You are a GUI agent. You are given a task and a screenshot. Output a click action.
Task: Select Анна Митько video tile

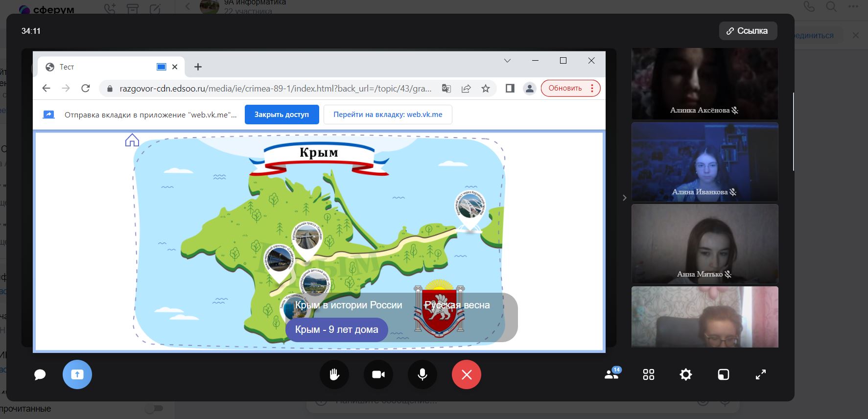tap(704, 244)
